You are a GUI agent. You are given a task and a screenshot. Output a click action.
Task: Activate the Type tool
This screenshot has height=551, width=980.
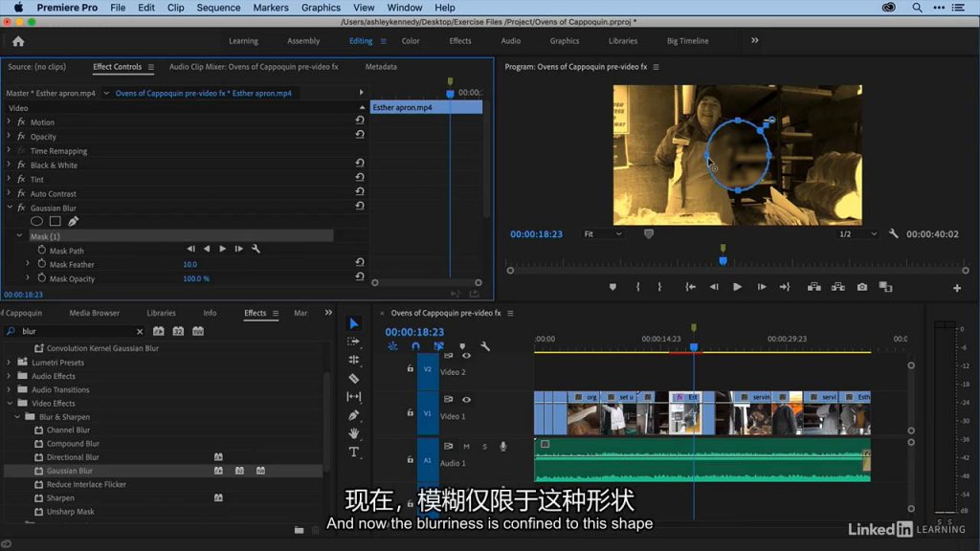coord(354,452)
